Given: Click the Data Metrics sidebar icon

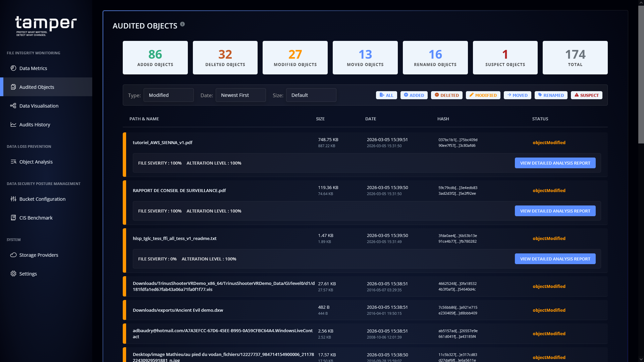Looking at the screenshot, I should [13, 68].
